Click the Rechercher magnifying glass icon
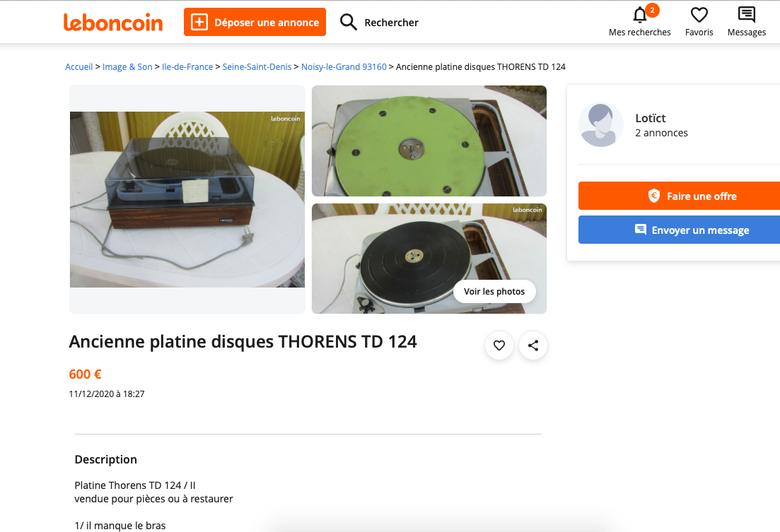Screen dimensions: 780x532 coord(348,22)
